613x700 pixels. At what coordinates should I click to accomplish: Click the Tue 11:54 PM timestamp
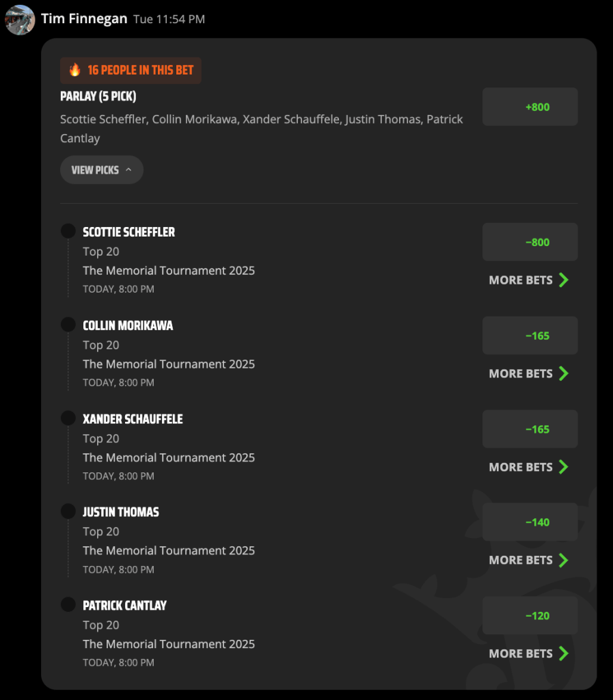(169, 19)
